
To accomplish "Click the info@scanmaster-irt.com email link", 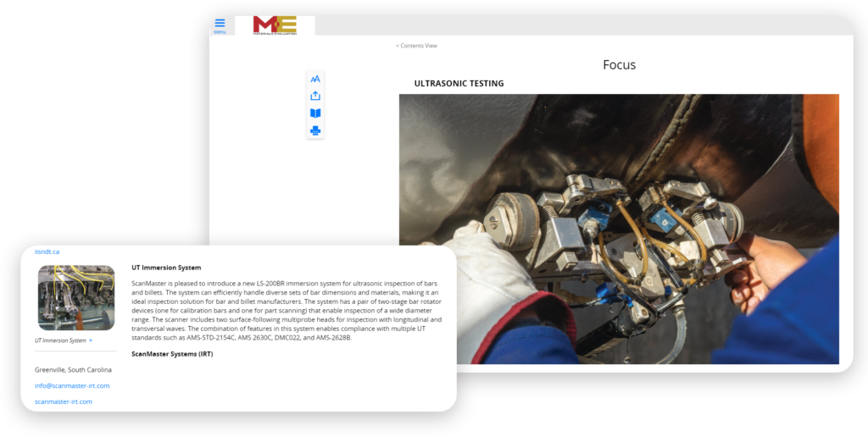I will click(x=72, y=385).
